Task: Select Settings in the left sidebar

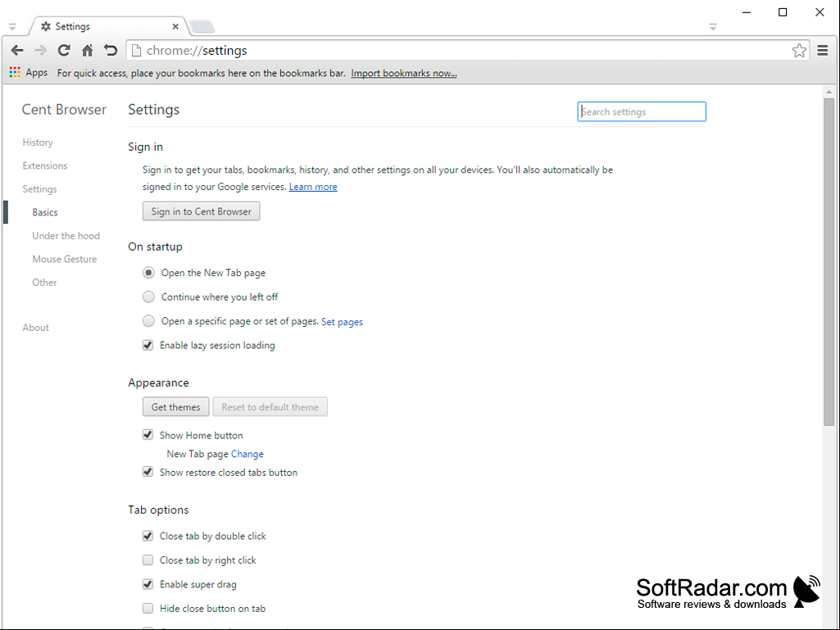Action: [39, 189]
